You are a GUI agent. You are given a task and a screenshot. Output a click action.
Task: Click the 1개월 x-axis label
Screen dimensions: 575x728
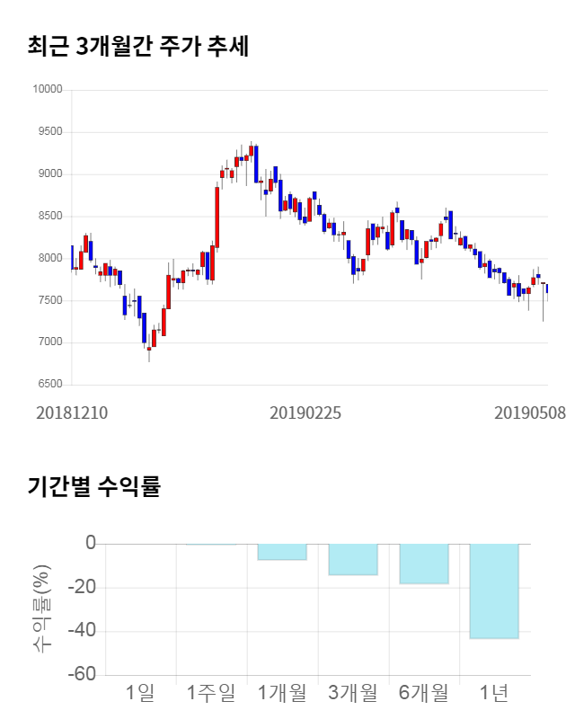281,693
